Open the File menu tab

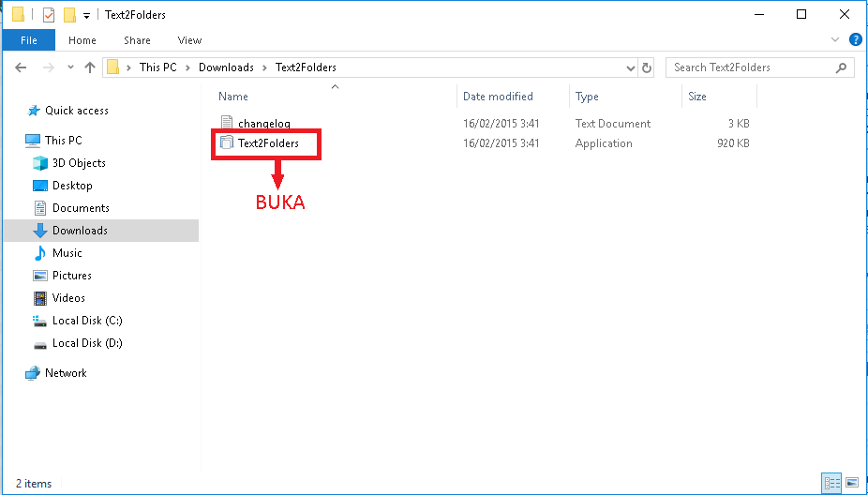pos(28,40)
